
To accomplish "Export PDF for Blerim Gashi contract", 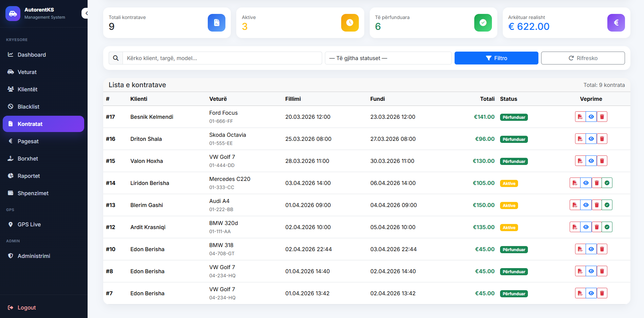I will coord(575,205).
